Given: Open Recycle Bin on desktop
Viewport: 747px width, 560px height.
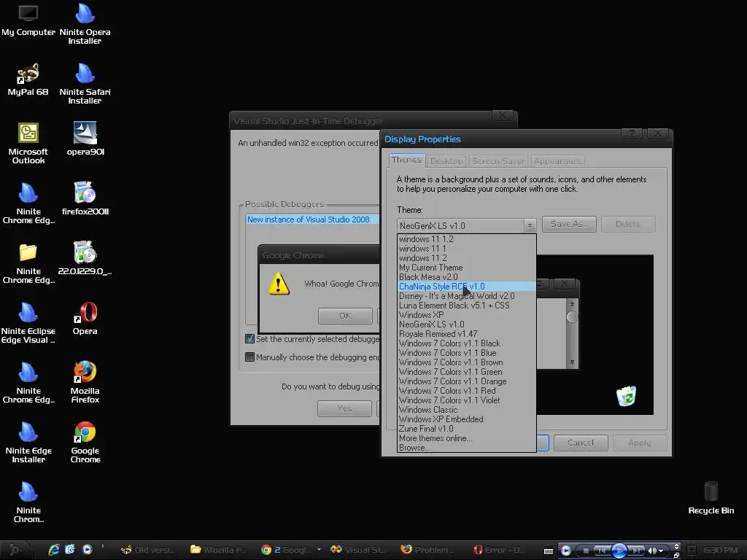Looking at the screenshot, I should 711,498.
